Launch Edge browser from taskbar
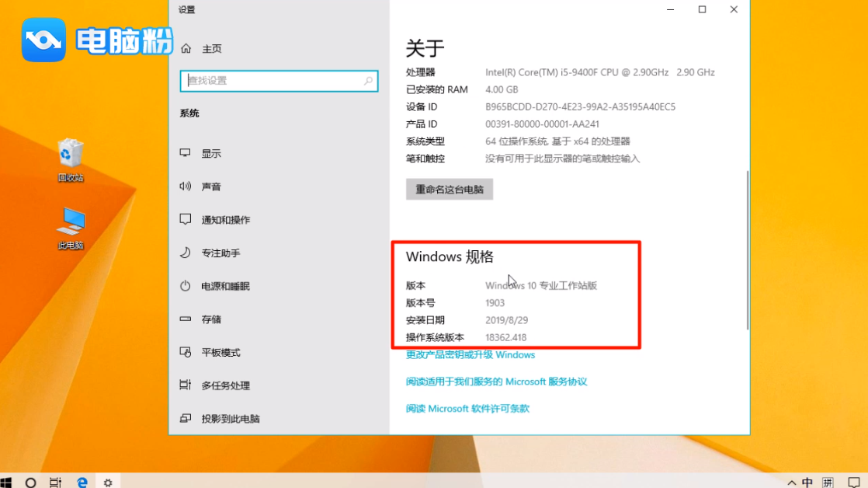868x488 pixels. (82, 483)
